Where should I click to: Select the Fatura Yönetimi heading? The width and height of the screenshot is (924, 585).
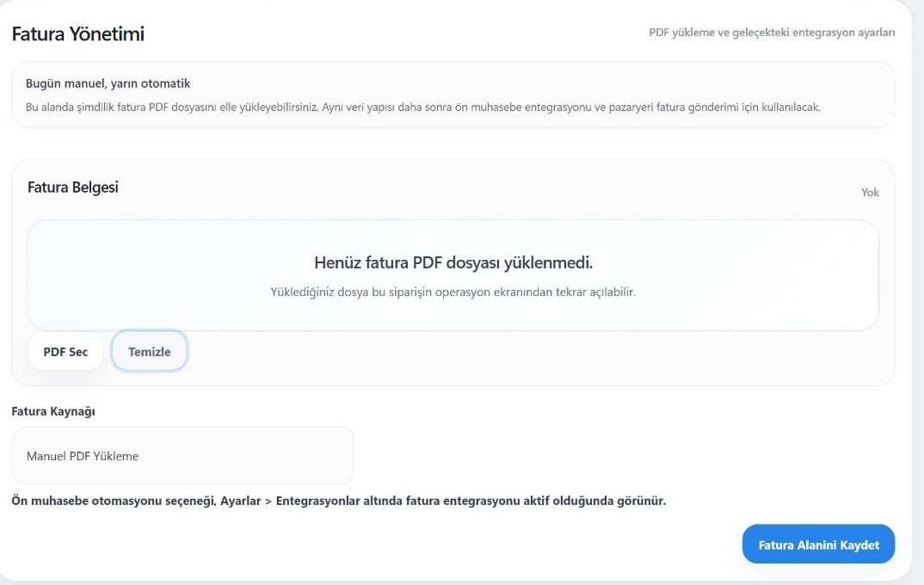point(77,34)
